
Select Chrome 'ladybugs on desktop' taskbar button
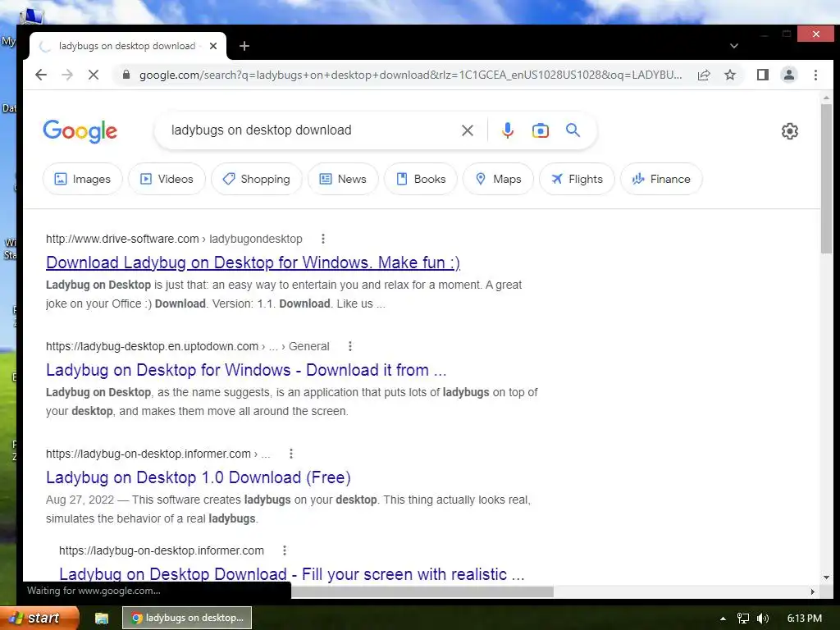click(x=187, y=618)
